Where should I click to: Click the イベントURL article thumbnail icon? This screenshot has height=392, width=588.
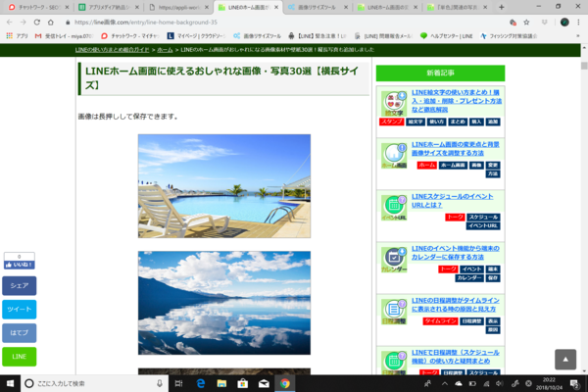[394, 208]
